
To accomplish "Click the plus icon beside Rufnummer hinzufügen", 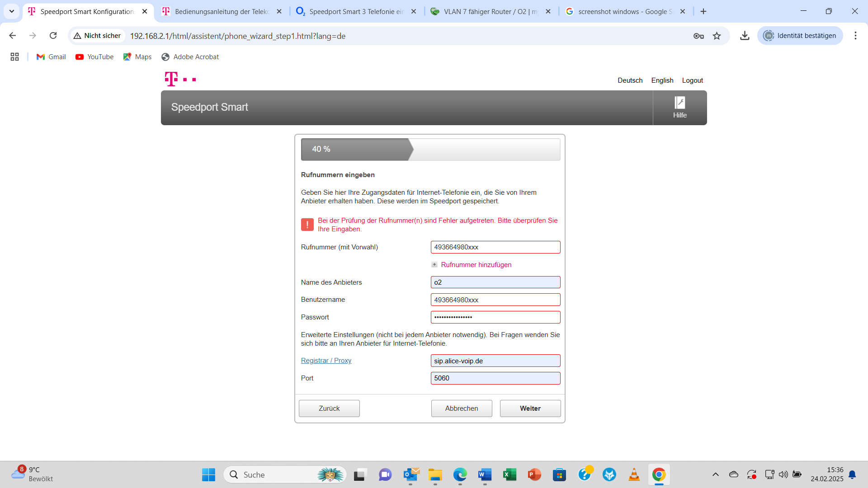I will click(x=434, y=265).
